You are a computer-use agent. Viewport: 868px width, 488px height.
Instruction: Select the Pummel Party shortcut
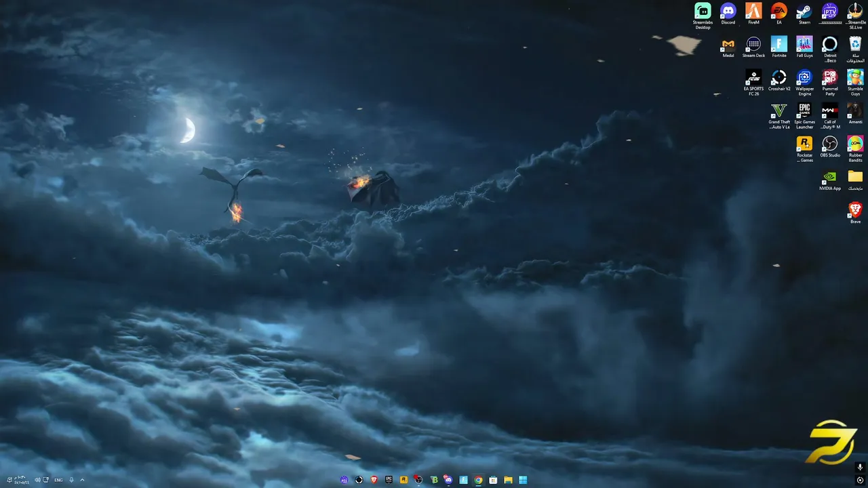coord(830,83)
